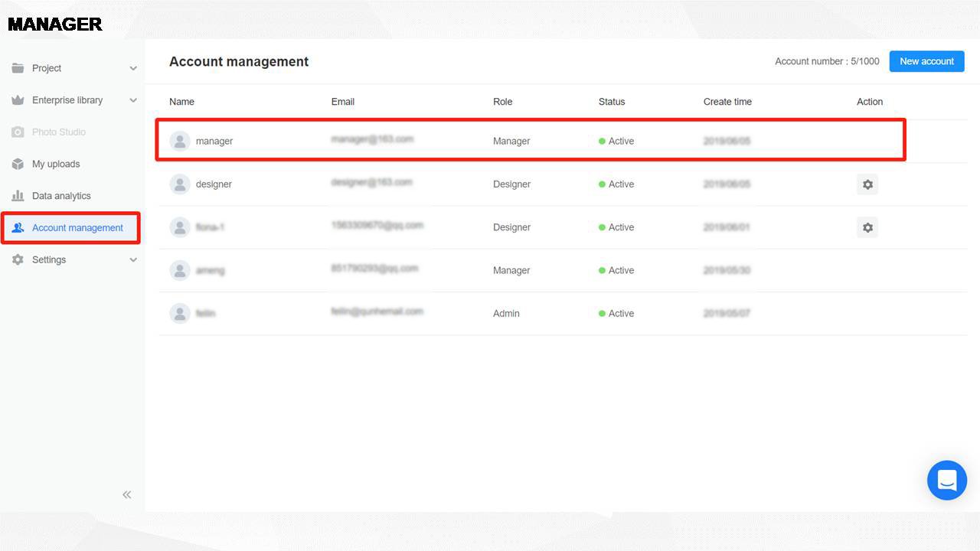
Task: Click the avatar in the ameng row
Action: 180,270
